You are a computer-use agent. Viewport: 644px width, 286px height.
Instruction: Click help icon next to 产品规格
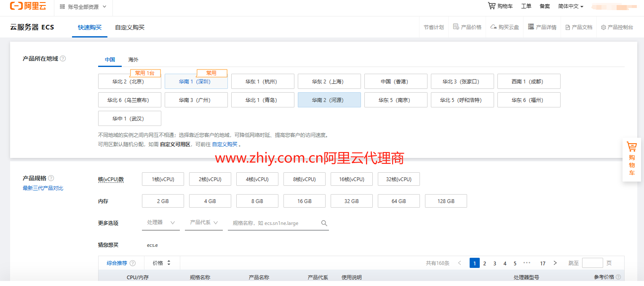(x=51, y=178)
